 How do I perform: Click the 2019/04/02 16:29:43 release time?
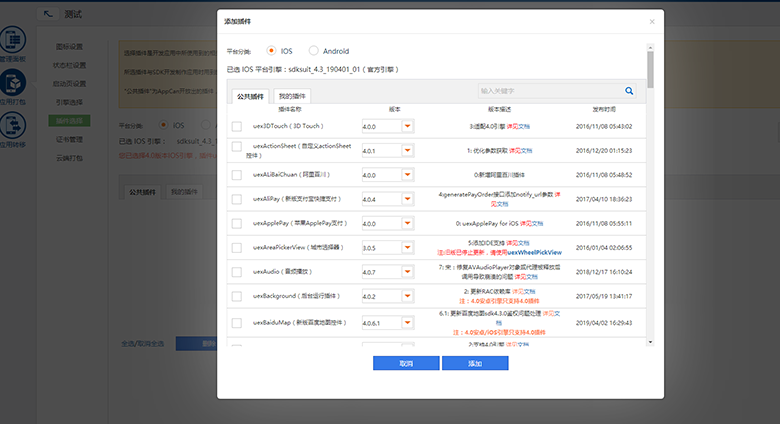click(604, 323)
